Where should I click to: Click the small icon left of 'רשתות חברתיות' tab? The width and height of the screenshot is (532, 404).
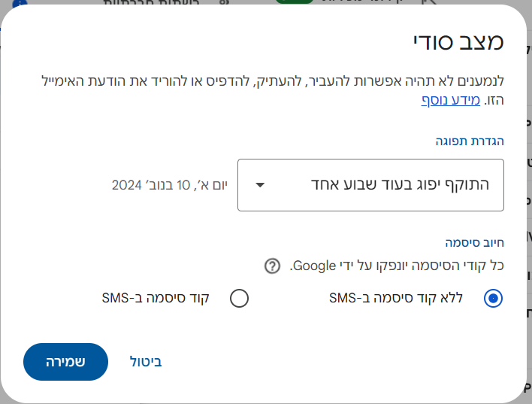[224, 3]
